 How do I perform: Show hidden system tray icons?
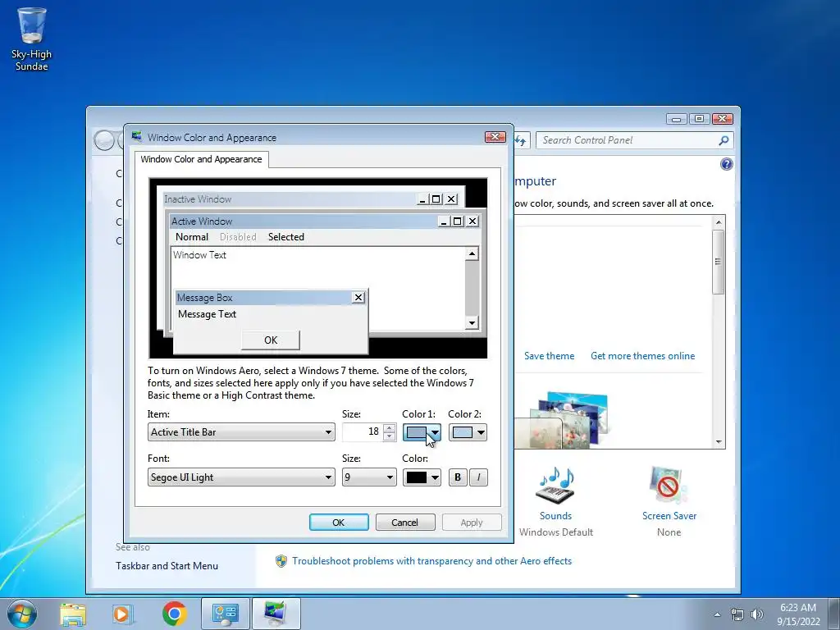click(x=717, y=614)
